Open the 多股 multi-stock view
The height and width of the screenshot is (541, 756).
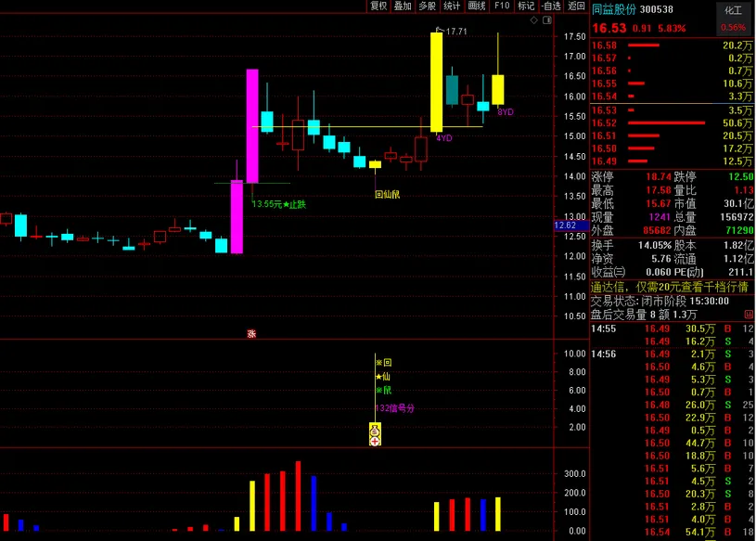[428, 6]
